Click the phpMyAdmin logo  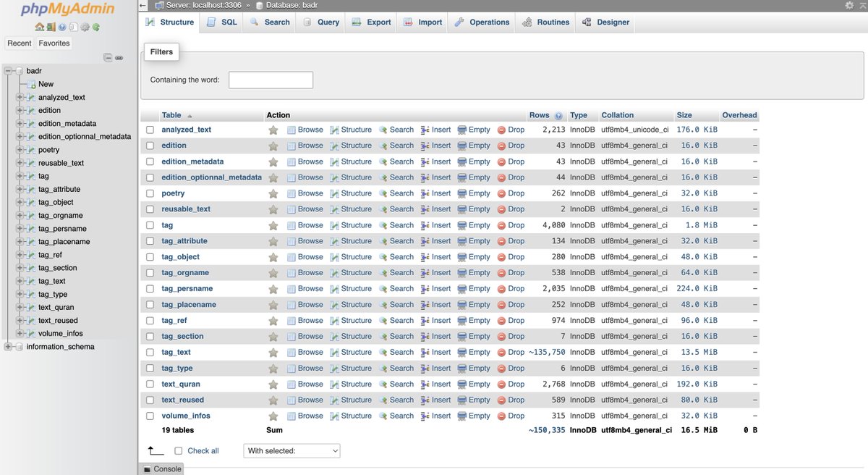(x=68, y=9)
